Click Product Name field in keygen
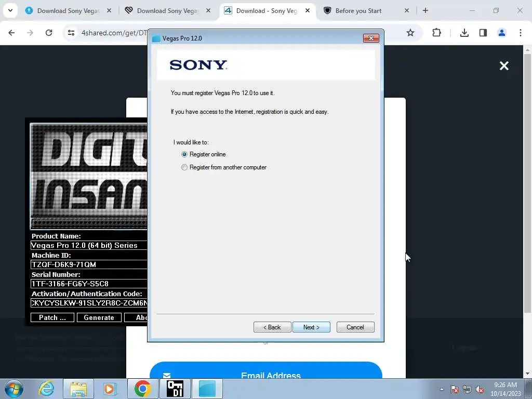Viewport: 532px width, 399px height. tap(89, 245)
